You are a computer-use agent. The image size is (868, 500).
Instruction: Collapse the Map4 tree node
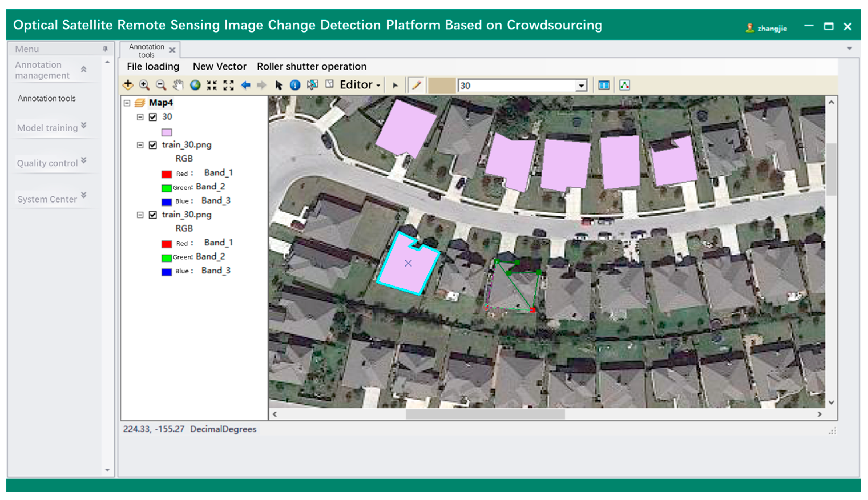click(127, 103)
